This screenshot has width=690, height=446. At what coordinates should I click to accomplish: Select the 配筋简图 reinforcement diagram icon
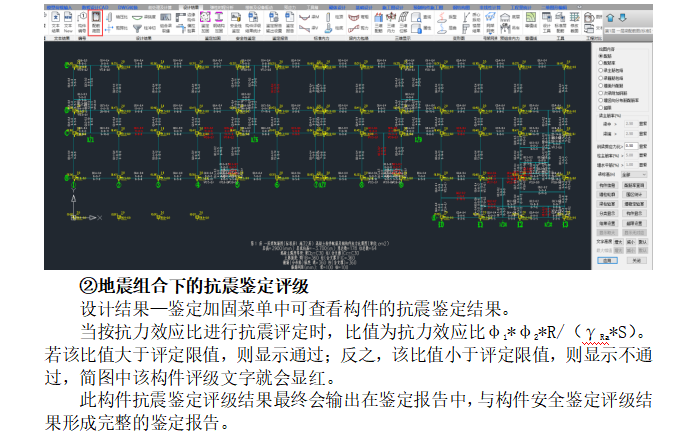point(96,23)
